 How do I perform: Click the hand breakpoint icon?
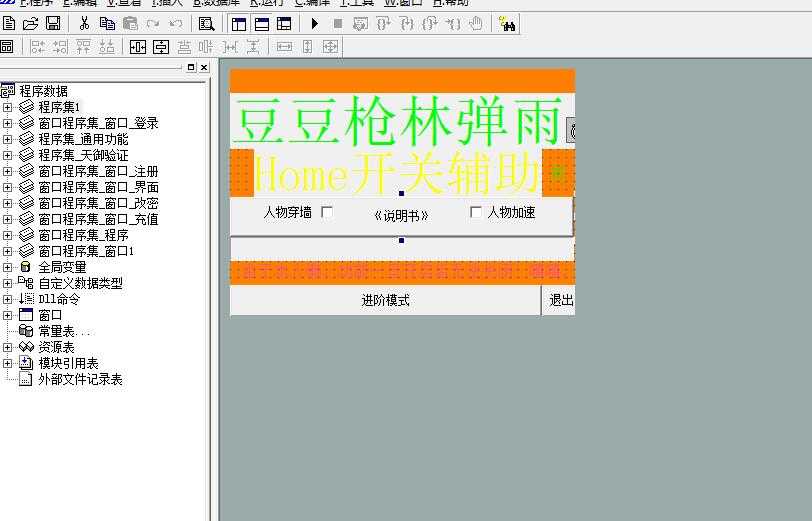[476, 23]
